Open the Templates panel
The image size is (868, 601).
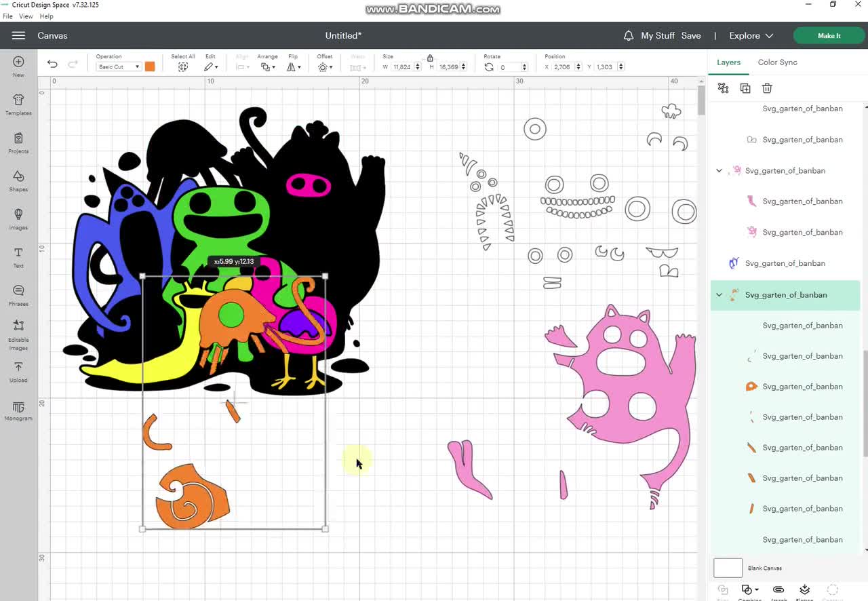(x=18, y=104)
